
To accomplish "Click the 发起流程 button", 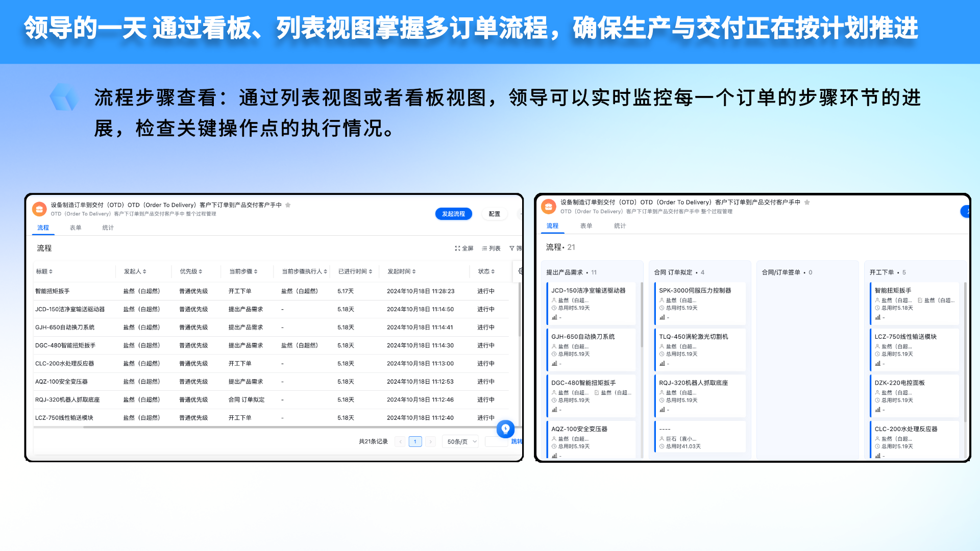I will click(454, 214).
